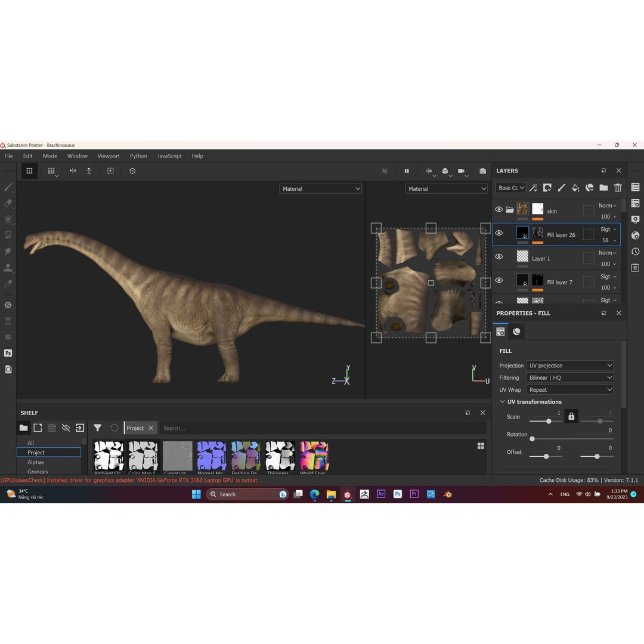Add a mask in the Layers panel
This screenshot has height=644, width=644.
547,188
